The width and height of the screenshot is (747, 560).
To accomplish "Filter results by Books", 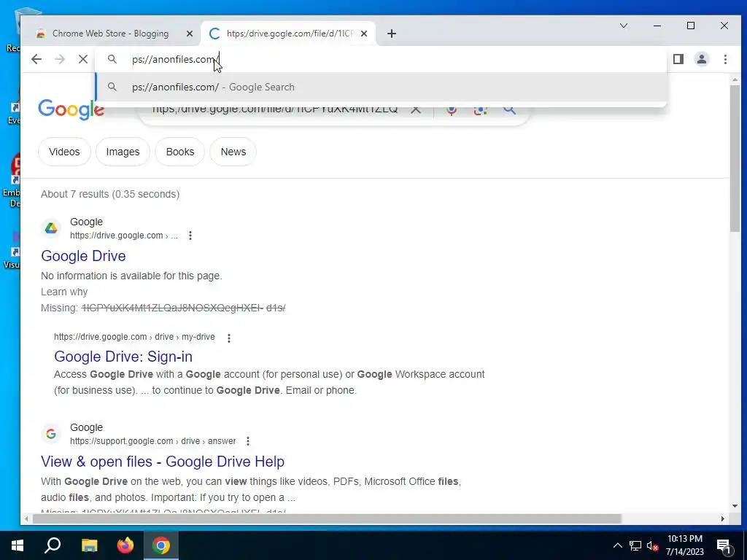I will coord(180,152).
